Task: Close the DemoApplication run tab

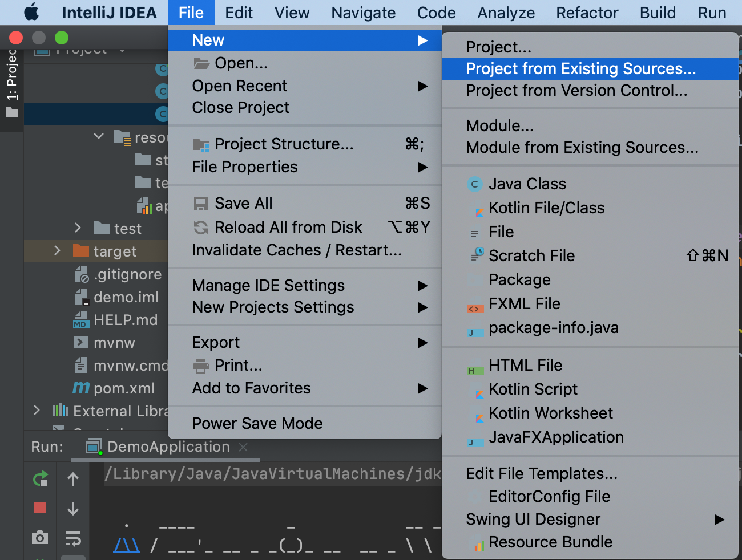Action: [x=243, y=447]
